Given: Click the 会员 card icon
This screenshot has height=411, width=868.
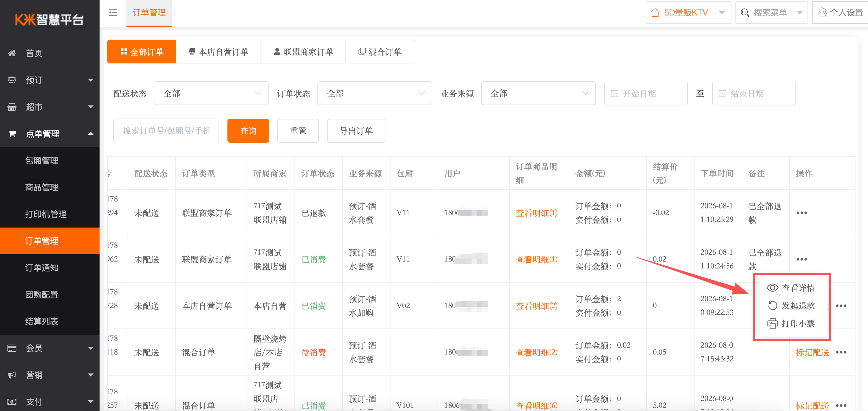Looking at the screenshot, I should [x=12, y=348].
